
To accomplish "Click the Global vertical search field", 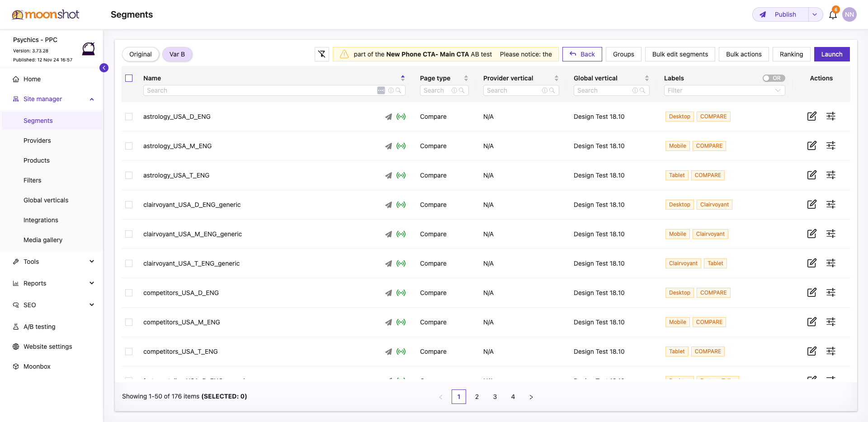I will point(612,90).
